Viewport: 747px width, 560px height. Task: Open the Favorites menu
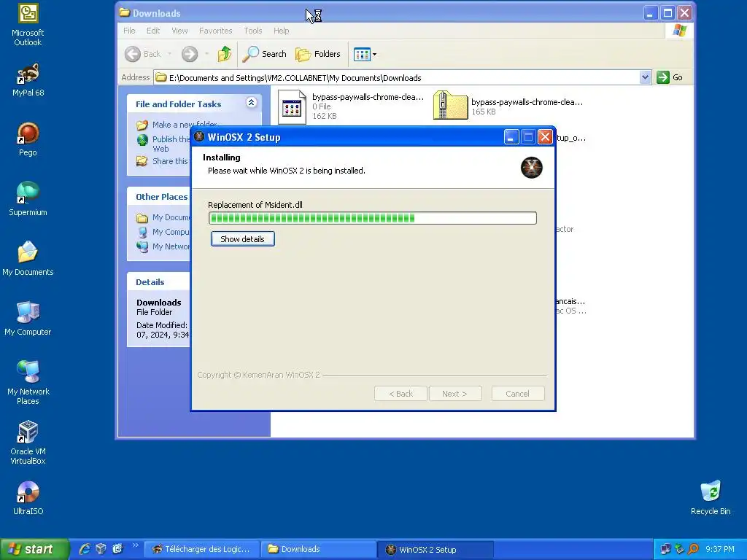tap(216, 31)
